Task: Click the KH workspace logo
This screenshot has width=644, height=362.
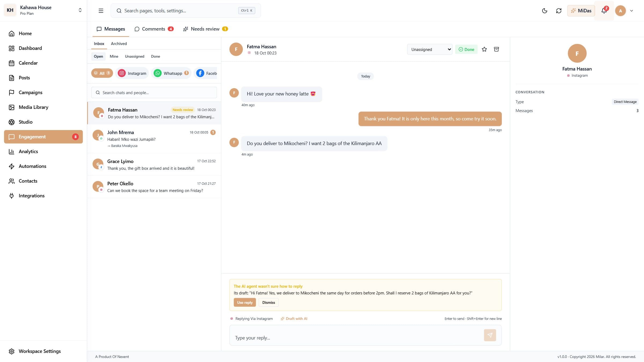Action: pos(10,10)
